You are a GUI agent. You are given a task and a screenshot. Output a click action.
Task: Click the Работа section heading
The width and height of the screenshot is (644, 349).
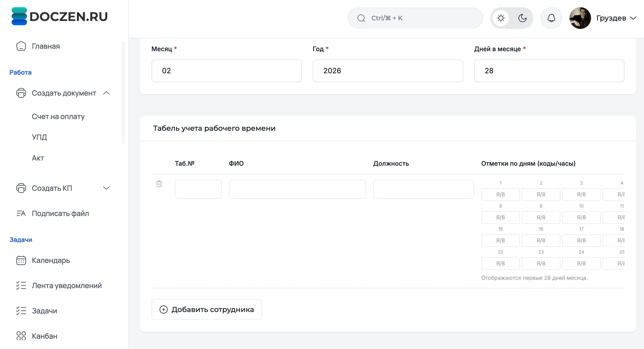[x=21, y=72]
